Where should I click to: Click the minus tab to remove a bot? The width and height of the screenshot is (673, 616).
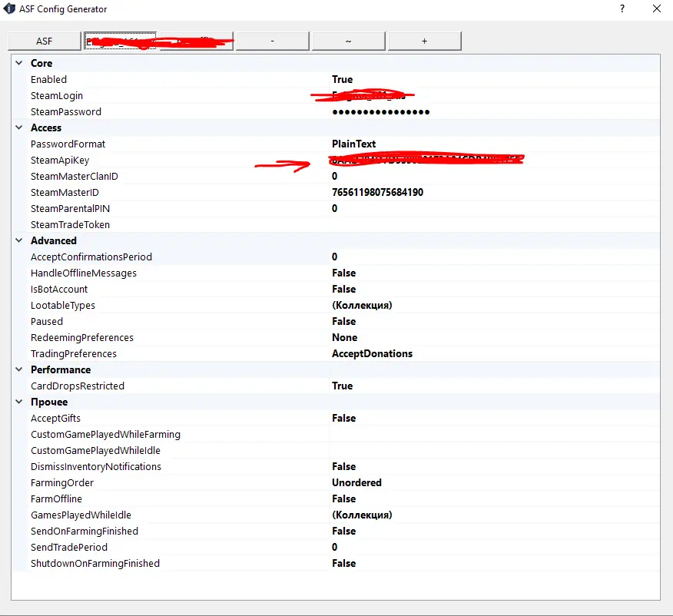[272, 41]
